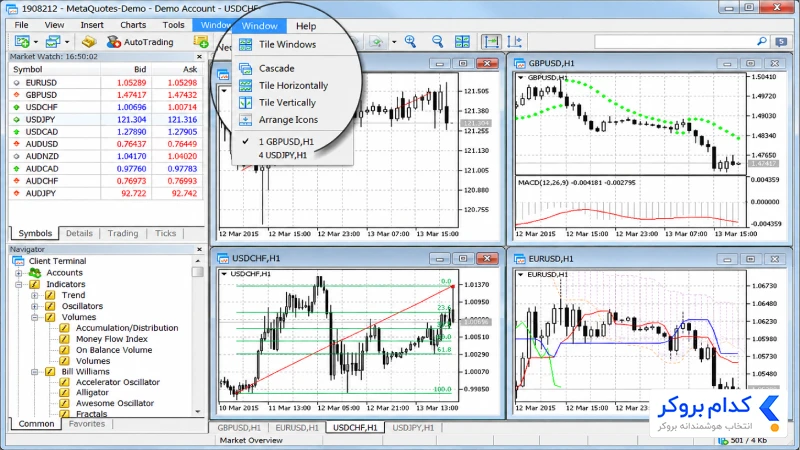Select checked window entry 1 GBPUSD,H1

286,141
